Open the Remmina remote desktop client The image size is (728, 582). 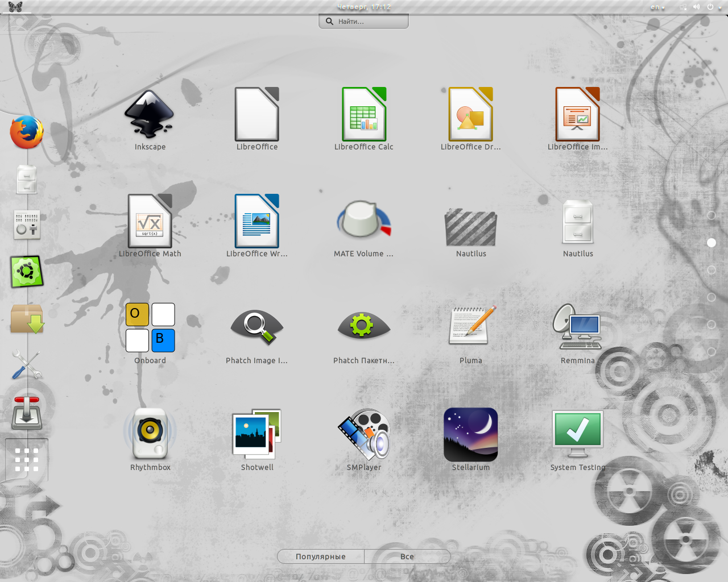click(577, 326)
